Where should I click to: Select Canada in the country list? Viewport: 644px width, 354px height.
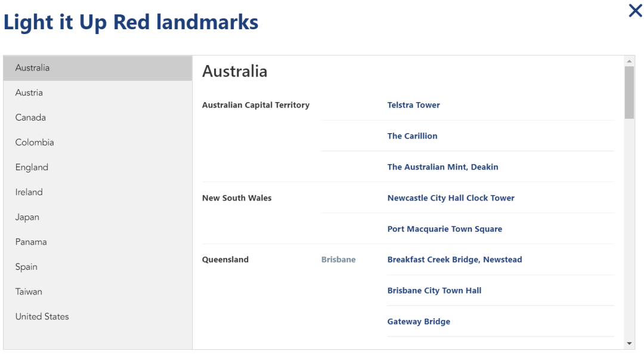pos(98,118)
